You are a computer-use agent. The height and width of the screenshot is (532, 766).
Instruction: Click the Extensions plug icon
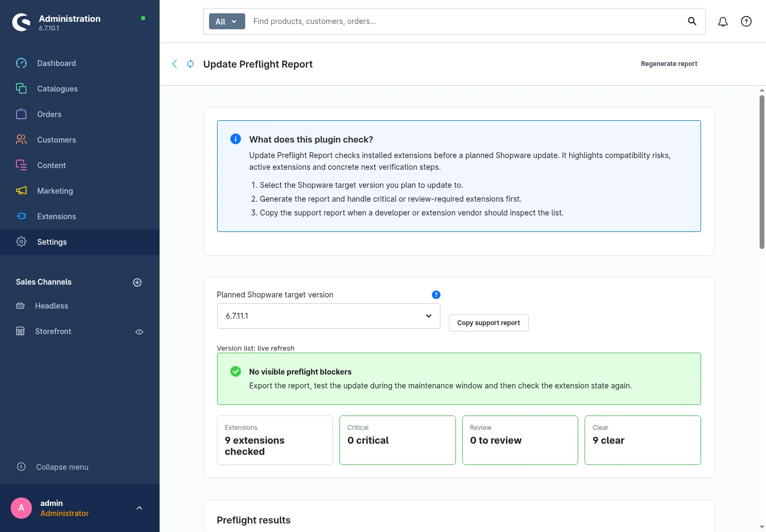(x=21, y=216)
